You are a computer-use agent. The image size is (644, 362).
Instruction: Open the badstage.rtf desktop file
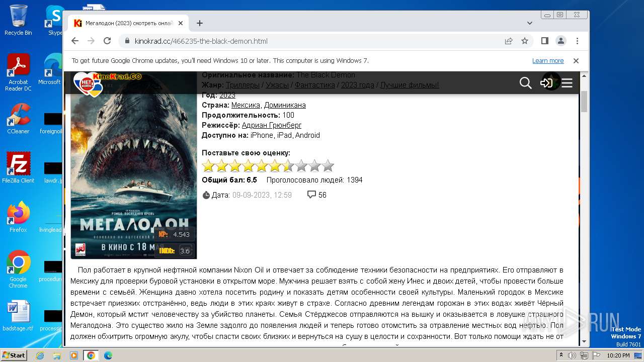click(18, 316)
